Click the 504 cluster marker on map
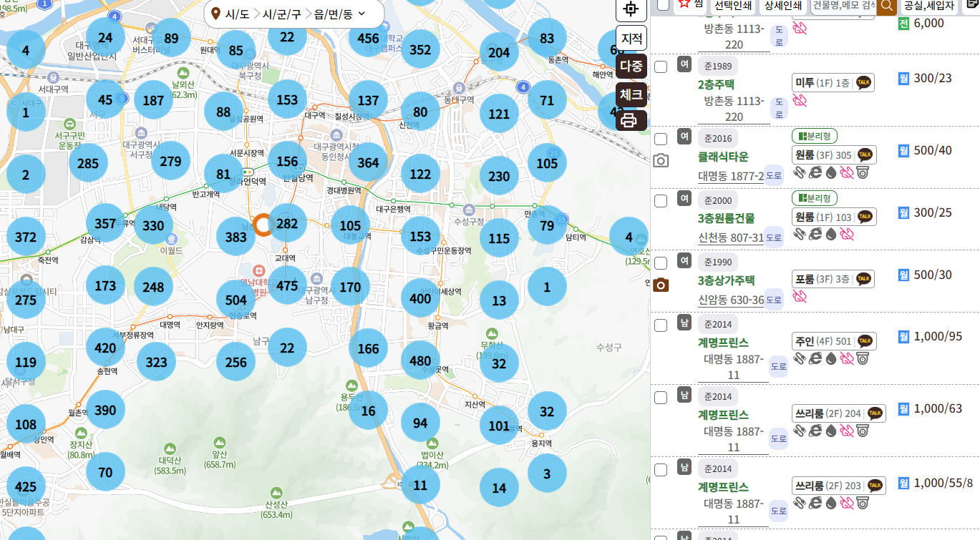Viewport: 980px width, 540px height. tap(236, 300)
